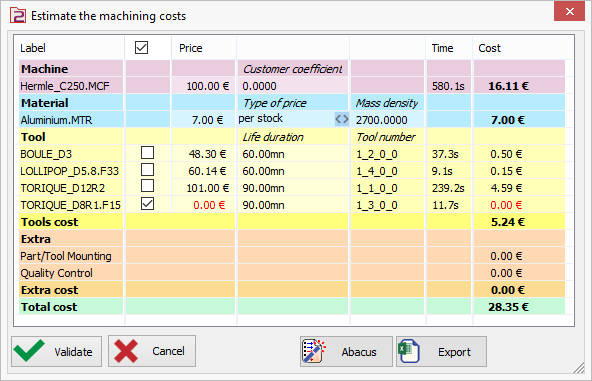
Task: Edit the Hermle_C250.MCF machine price field
Action: (204, 86)
